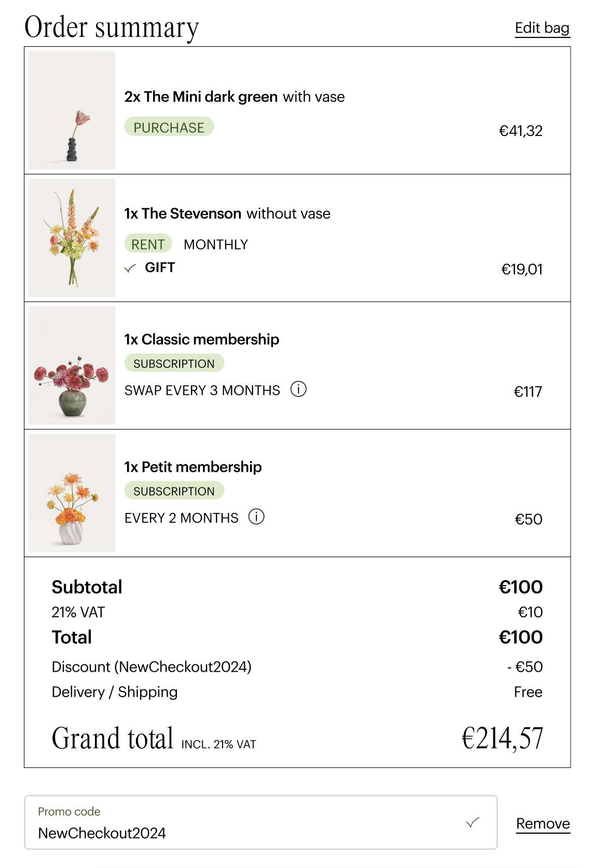Click the Purchase tag on The Mini
Viewport: 607px width, 868px height.
[x=169, y=127]
